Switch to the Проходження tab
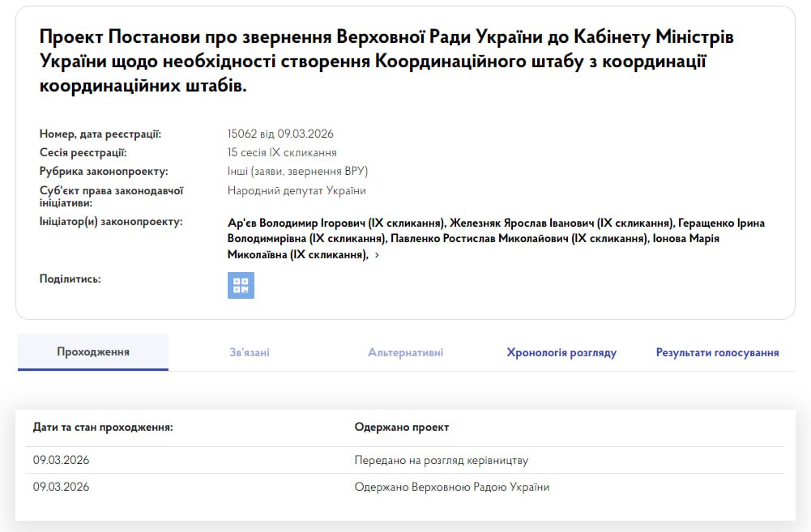 click(92, 352)
